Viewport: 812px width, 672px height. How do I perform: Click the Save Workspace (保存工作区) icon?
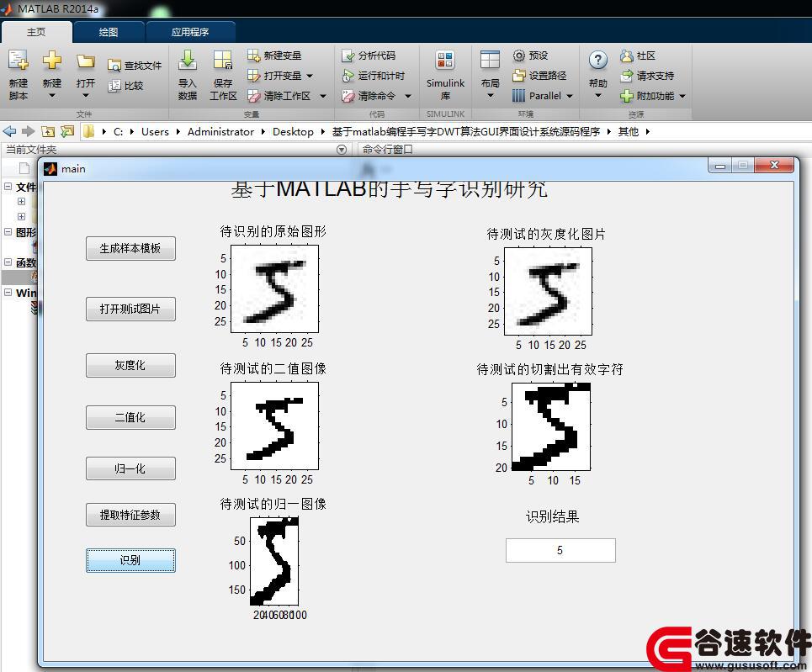[223, 61]
